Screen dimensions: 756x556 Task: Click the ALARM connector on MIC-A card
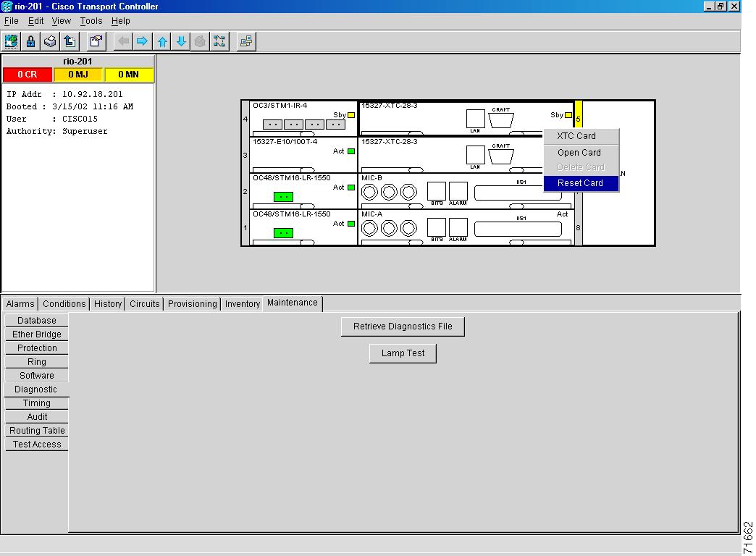click(x=458, y=227)
